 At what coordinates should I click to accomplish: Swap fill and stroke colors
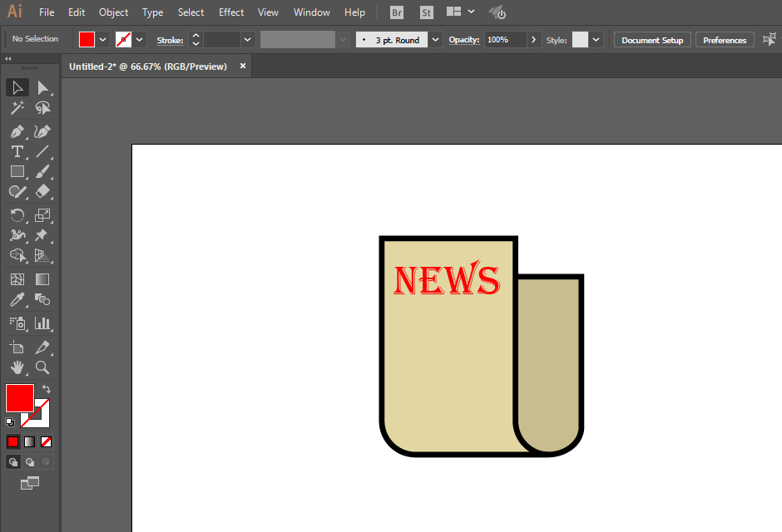[47, 388]
